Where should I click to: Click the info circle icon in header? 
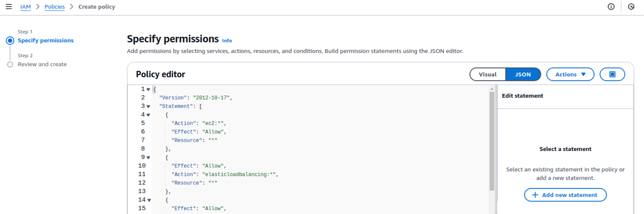[611, 7]
